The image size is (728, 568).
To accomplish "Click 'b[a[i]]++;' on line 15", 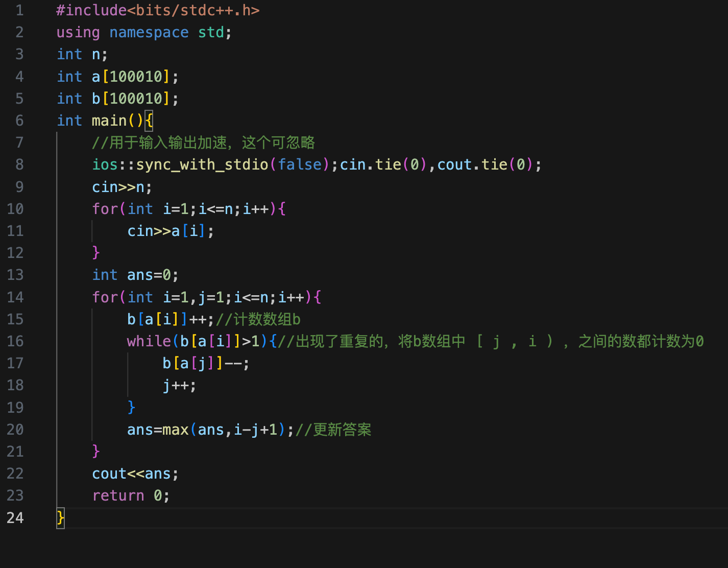I will 171,319.
